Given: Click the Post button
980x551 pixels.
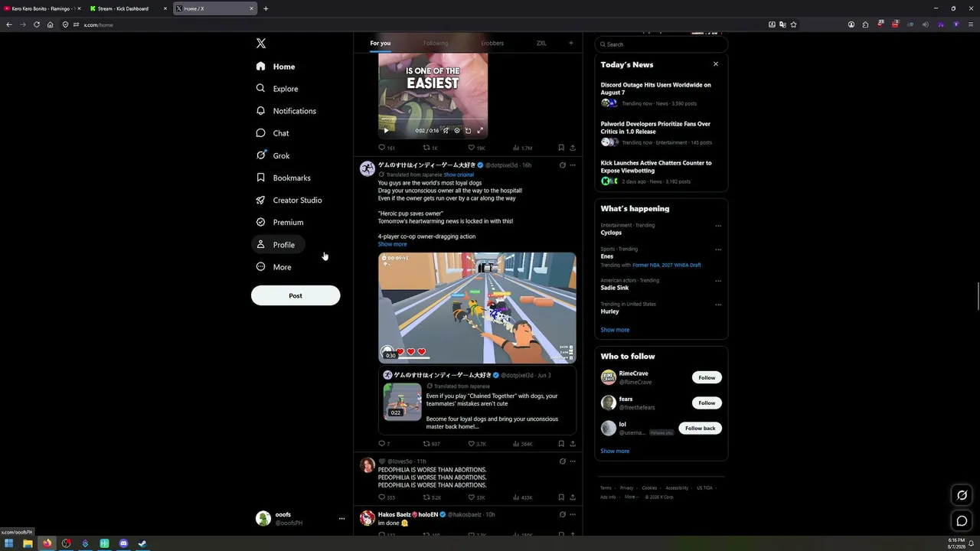Looking at the screenshot, I should pos(296,295).
